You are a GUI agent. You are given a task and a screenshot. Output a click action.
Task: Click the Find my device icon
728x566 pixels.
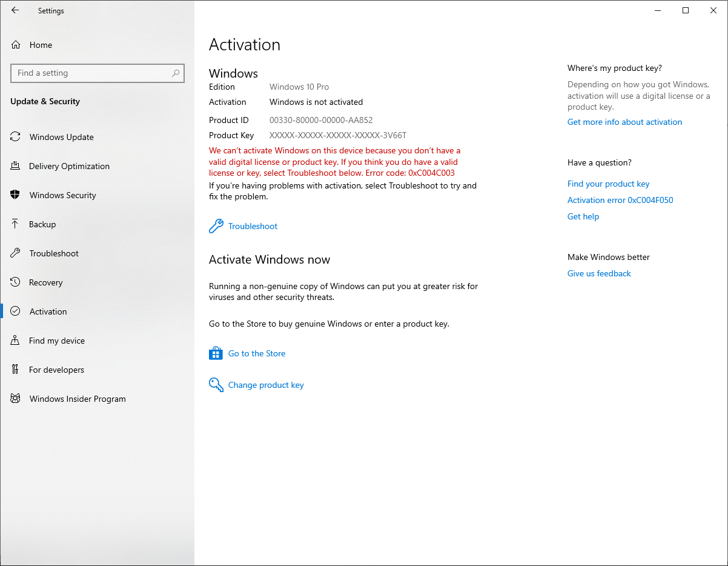pos(16,341)
